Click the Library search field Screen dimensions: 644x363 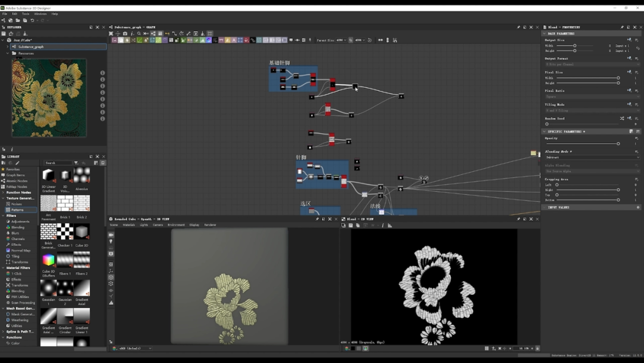point(58,163)
